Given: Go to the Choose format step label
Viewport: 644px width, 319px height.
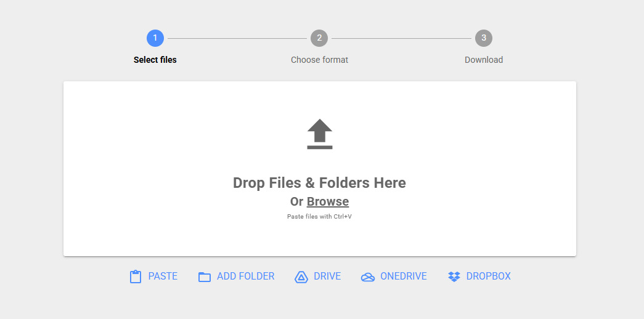Looking at the screenshot, I should click(x=320, y=60).
